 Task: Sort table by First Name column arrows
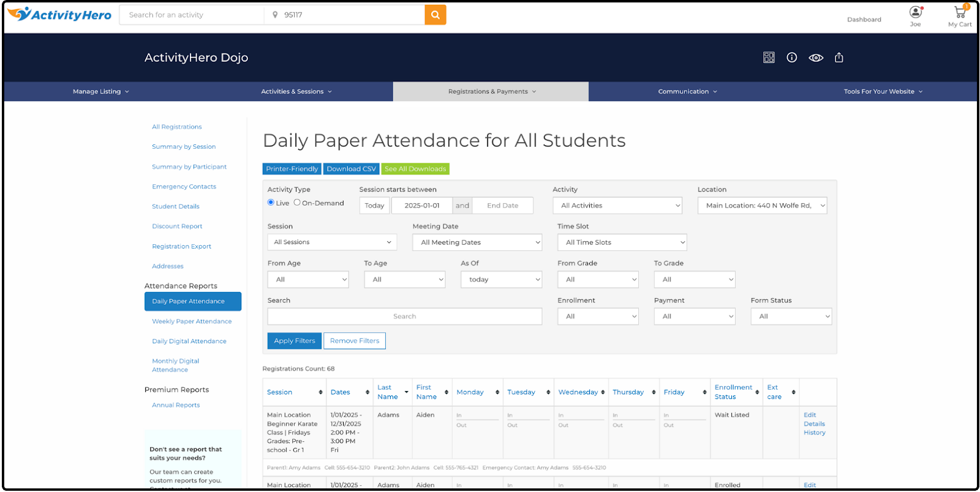pos(447,392)
